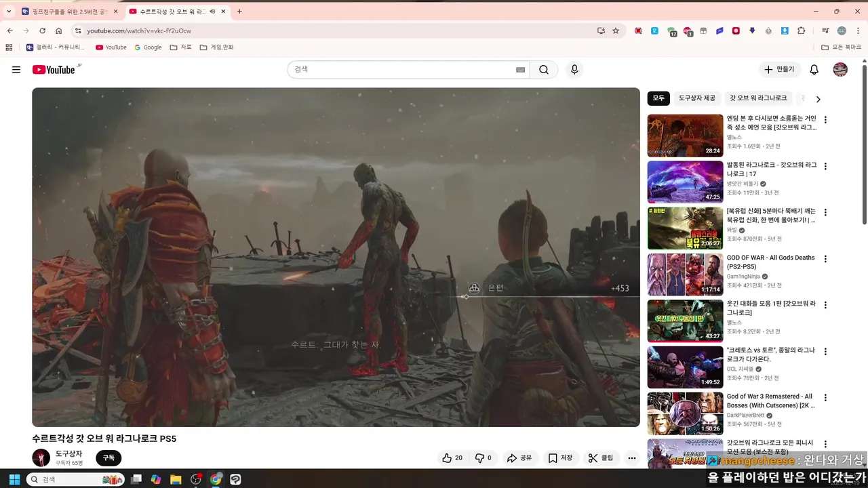The height and width of the screenshot is (488, 868).
Task: Open thumbnail of 2:06:27 Norse mythology video
Action: tap(685, 228)
